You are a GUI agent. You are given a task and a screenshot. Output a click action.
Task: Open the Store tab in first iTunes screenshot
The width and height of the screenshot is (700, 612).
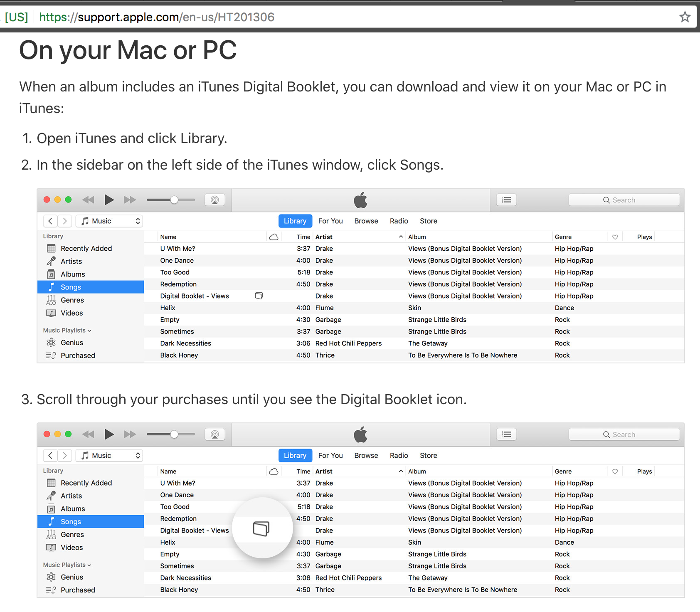(429, 221)
